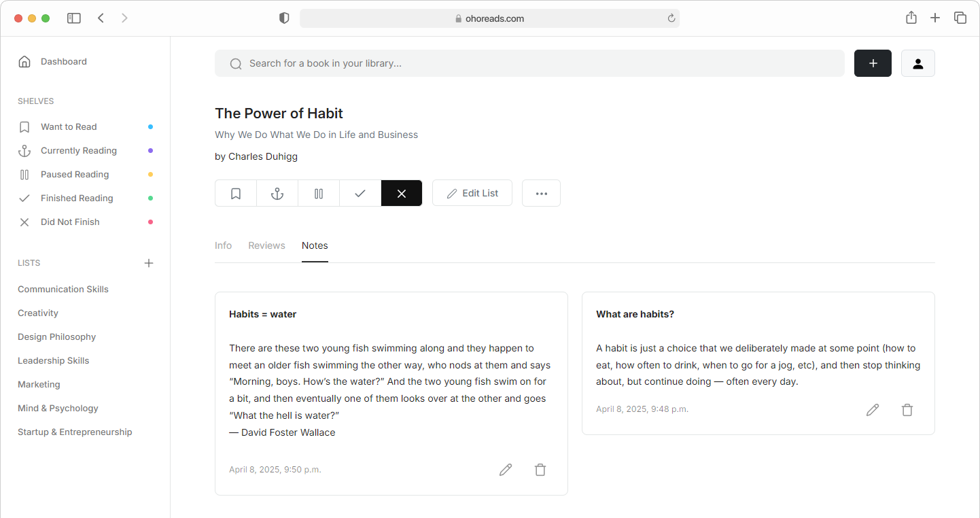980x518 pixels.
Task: Edit the 'Habits = water' note
Action: click(506, 470)
